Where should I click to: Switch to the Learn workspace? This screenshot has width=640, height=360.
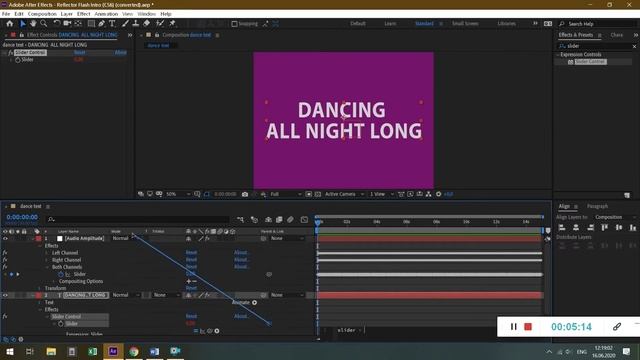390,24
